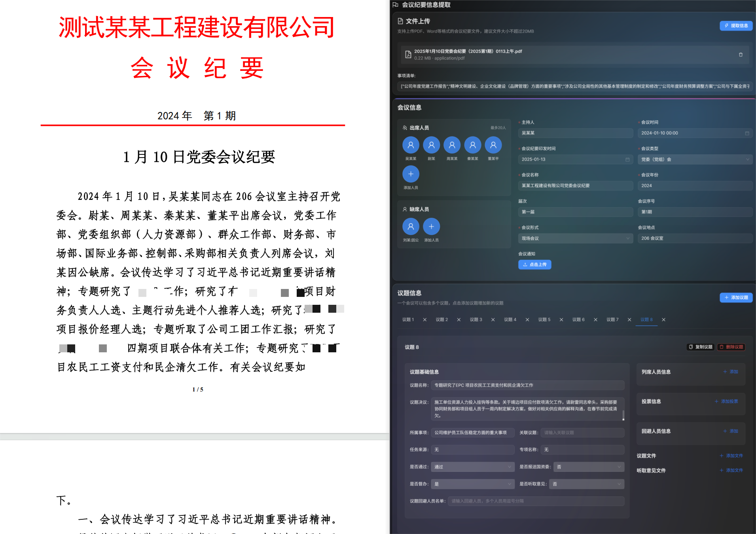756x534 pixels.
Task: Delete the uploaded PDF via trash icon
Action: click(741, 55)
